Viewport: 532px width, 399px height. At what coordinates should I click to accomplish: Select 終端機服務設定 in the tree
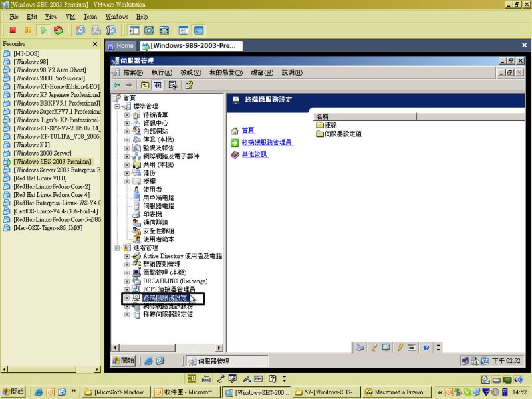coord(165,298)
